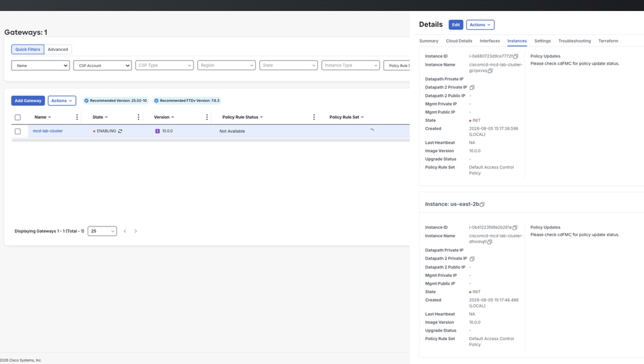Go to the next page of gateways
Image resolution: width=644 pixels, height=364 pixels.
pyautogui.click(x=135, y=231)
